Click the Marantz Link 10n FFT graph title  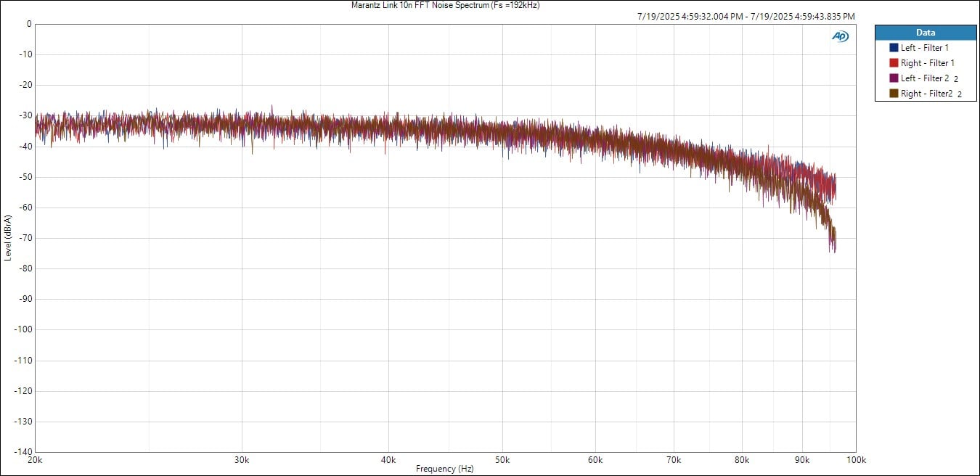pyautogui.click(x=445, y=5)
